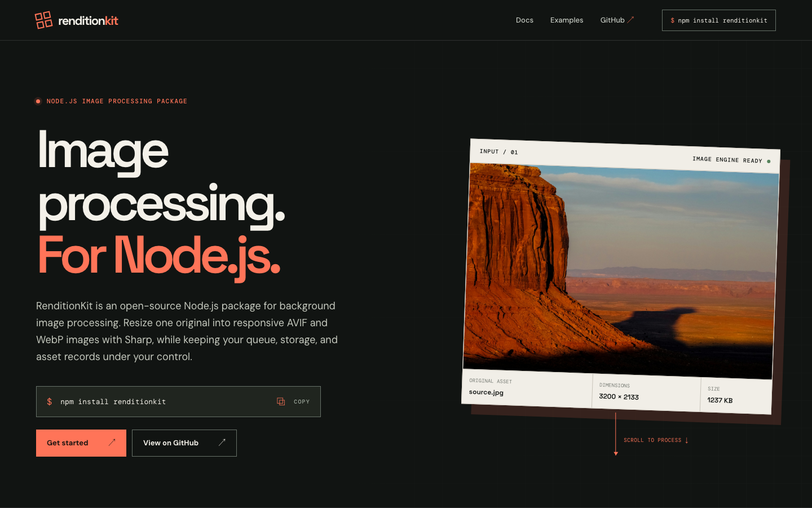
Task: Click the IMAGE ENGINE READY status text
Action: click(x=727, y=160)
